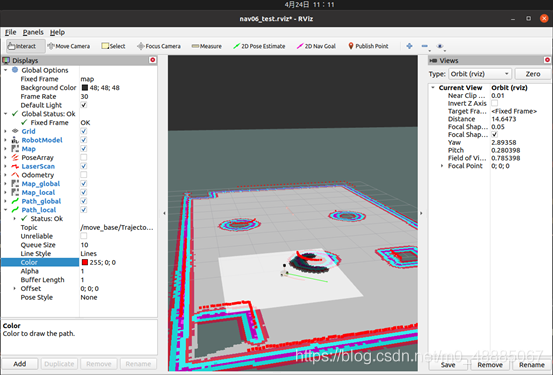
Task: Collapse the Path_local display entry
Action: pyautogui.click(x=5, y=210)
